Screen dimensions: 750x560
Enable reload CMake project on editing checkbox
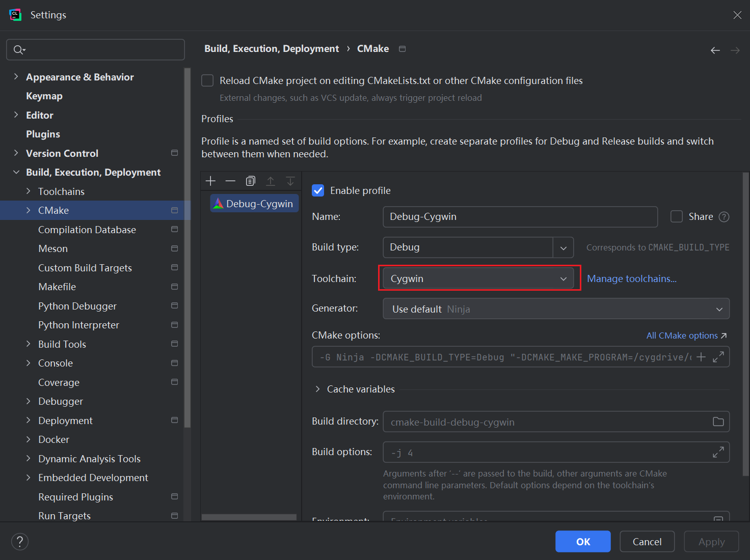(x=207, y=80)
